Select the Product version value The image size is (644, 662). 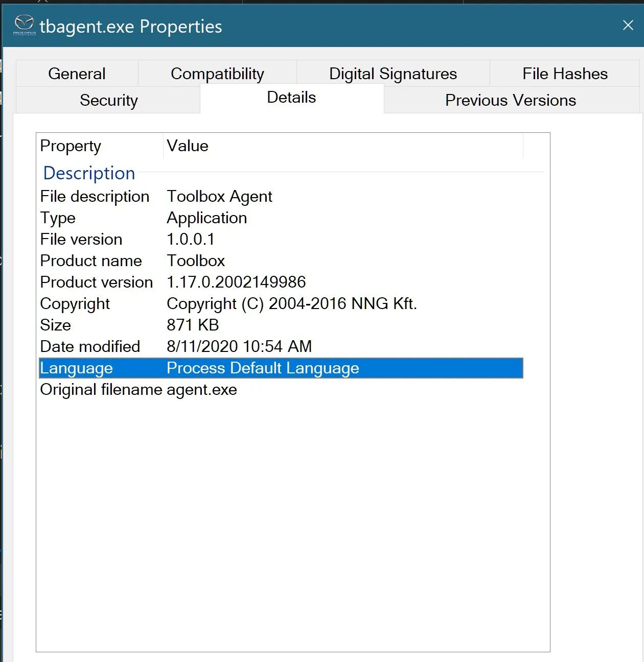(x=236, y=282)
